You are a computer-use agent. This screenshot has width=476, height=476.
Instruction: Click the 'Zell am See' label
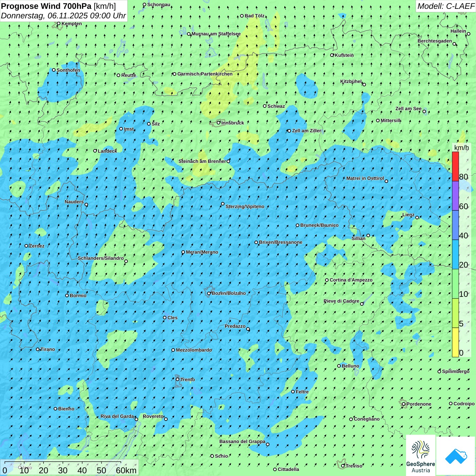click(x=408, y=108)
